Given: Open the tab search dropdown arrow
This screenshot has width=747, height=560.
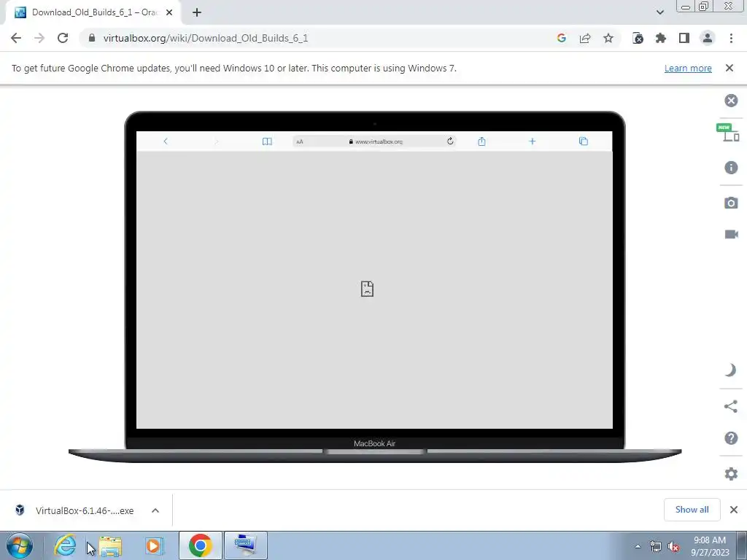Looking at the screenshot, I should [x=659, y=12].
